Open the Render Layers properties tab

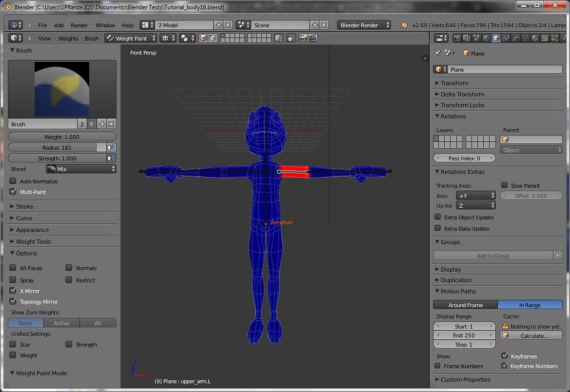tap(467, 38)
